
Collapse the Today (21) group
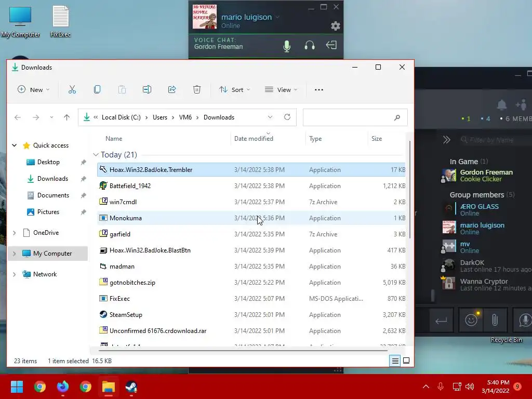(x=96, y=155)
